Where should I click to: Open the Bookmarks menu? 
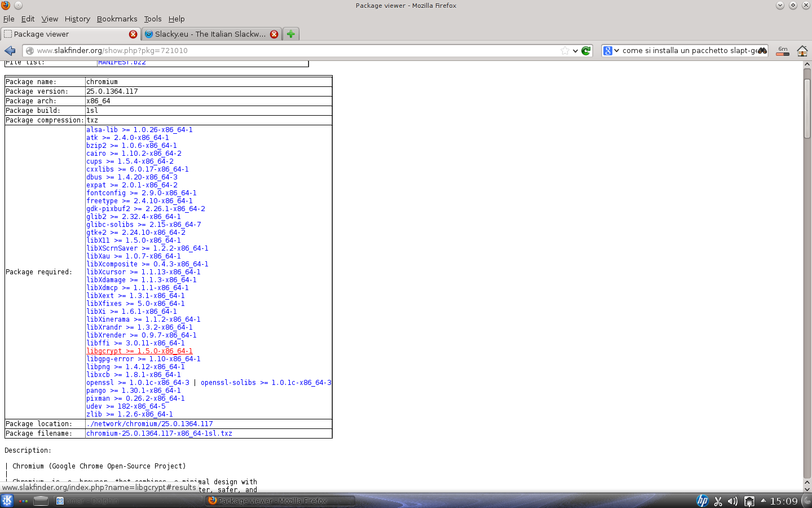coord(117,19)
